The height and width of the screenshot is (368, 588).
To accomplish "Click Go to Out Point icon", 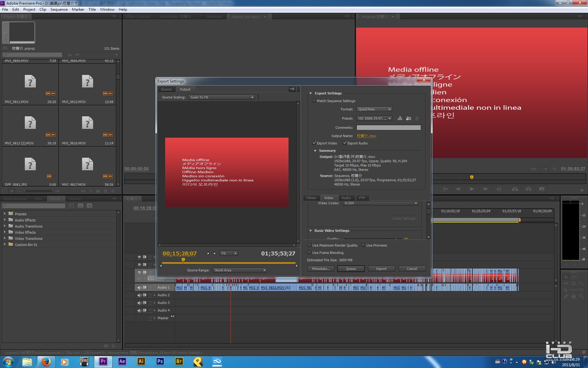I will pos(499,189).
